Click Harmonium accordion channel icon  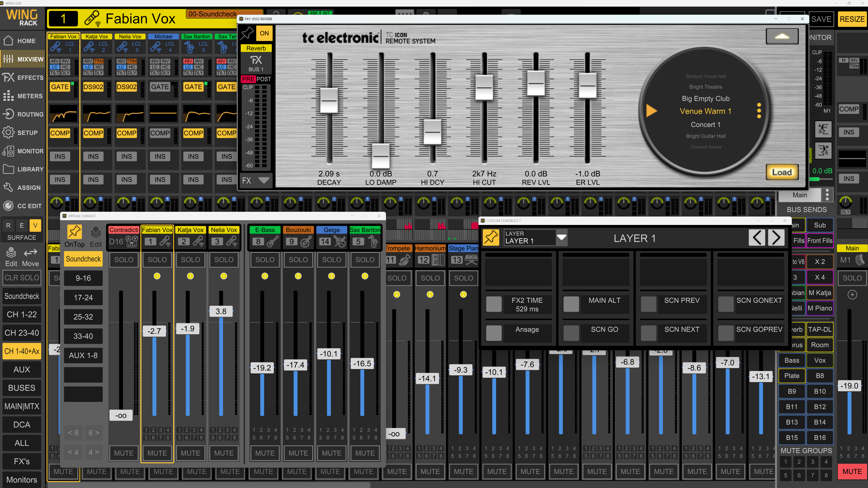coord(438,260)
